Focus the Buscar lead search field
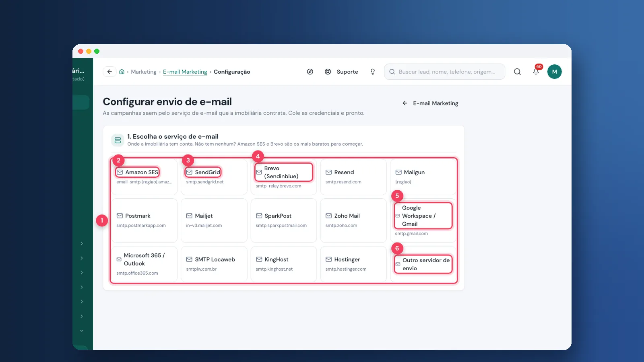This screenshot has height=362, width=644. coord(444,72)
